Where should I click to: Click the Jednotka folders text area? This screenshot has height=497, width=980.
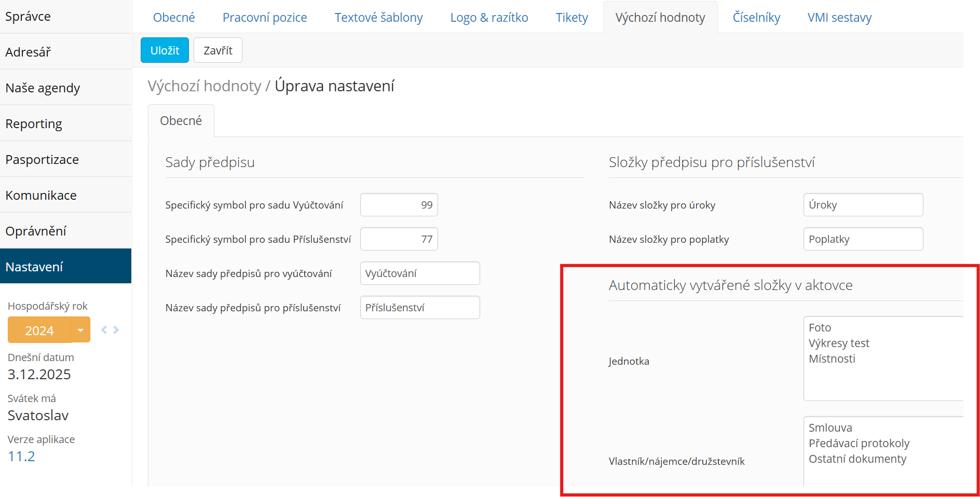(x=882, y=358)
